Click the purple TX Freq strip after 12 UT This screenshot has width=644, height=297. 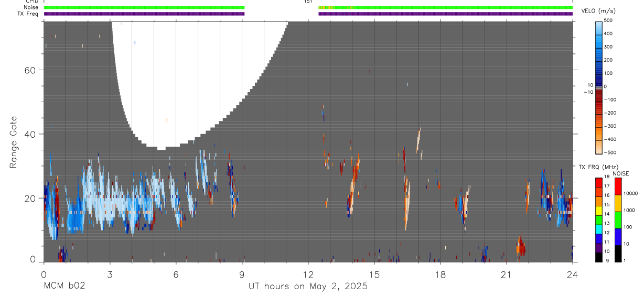(x=446, y=14)
